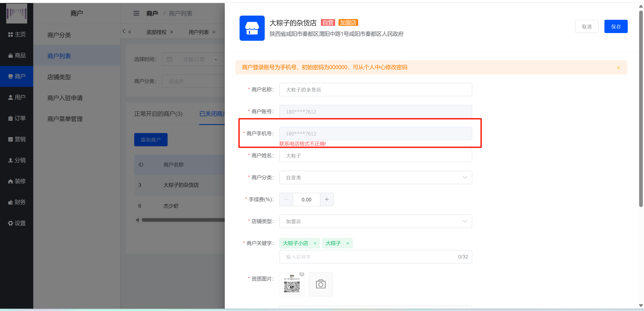Close the 用户列表 tab

214,32
